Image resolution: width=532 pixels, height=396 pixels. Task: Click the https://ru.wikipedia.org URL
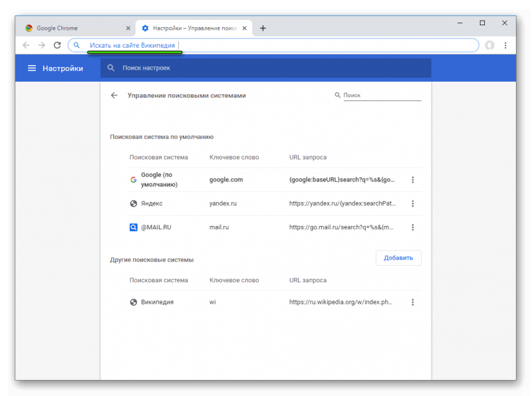coord(340,302)
